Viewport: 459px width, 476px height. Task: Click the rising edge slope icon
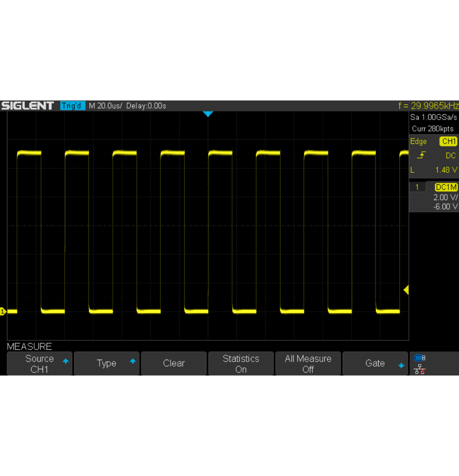[421, 155]
